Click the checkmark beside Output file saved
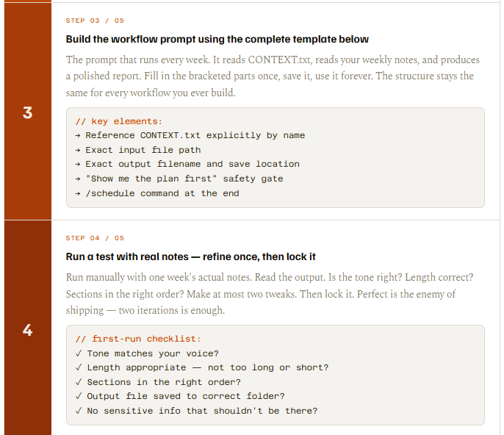Viewport: 504px width, 435px height. coord(79,396)
